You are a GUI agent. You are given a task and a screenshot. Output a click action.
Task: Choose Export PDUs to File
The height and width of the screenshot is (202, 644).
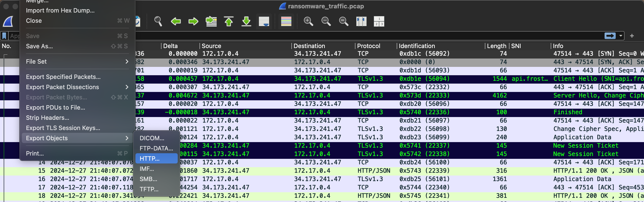(x=77, y=107)
